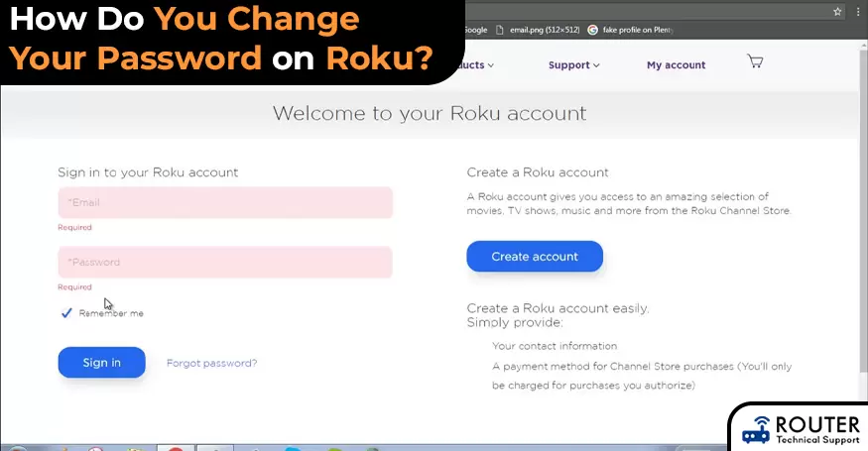The height and width of the screenshot is (451, 868).
Task: Click 'Create a Roku account' heading
Action: [x=538, y=172]
